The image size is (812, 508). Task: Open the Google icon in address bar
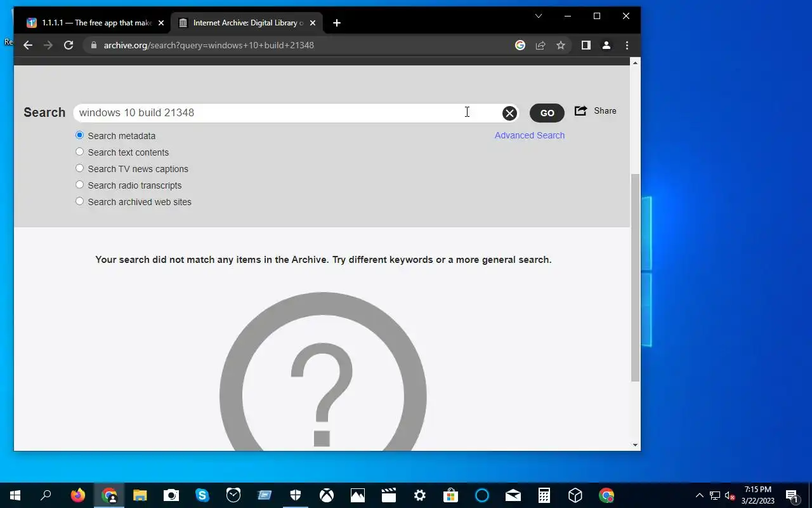tap(520, 45)
